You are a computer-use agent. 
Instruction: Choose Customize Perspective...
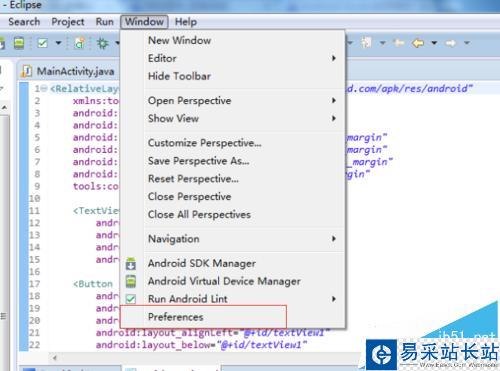pos(232,143)
